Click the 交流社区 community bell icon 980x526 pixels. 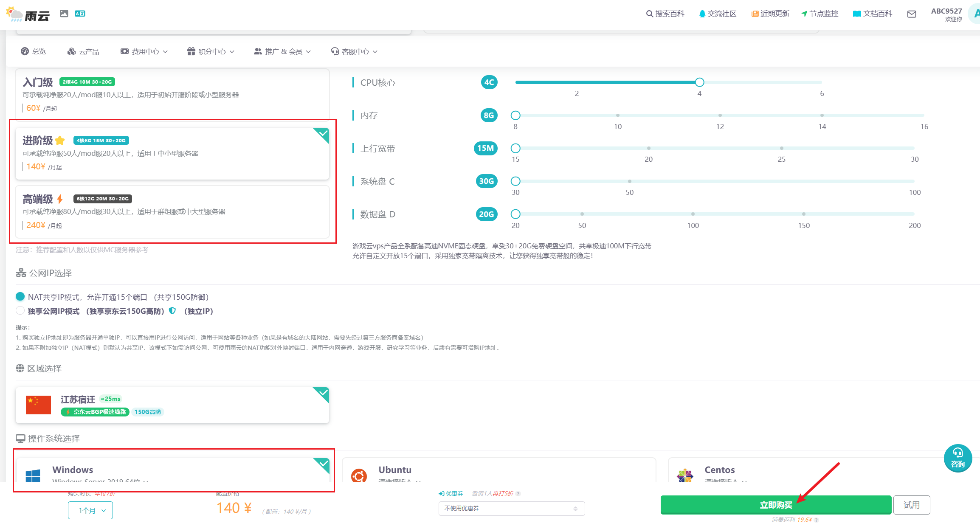(702, 14)
